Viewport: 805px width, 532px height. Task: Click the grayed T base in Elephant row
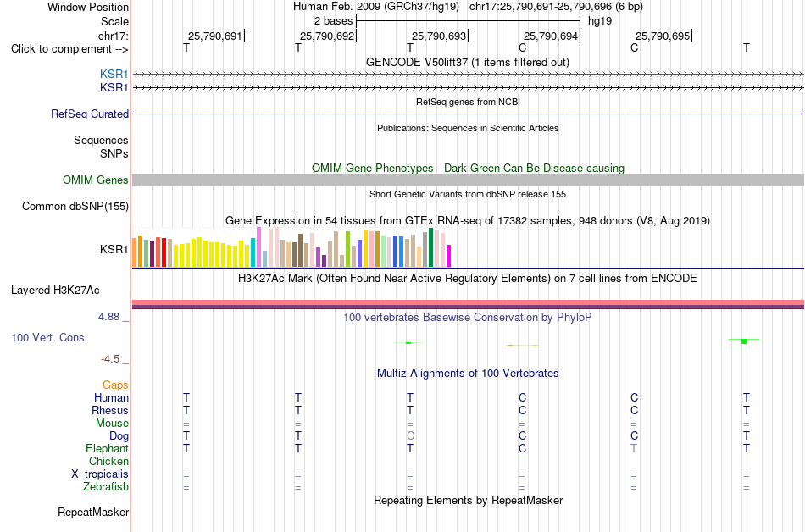pos(634,448)
